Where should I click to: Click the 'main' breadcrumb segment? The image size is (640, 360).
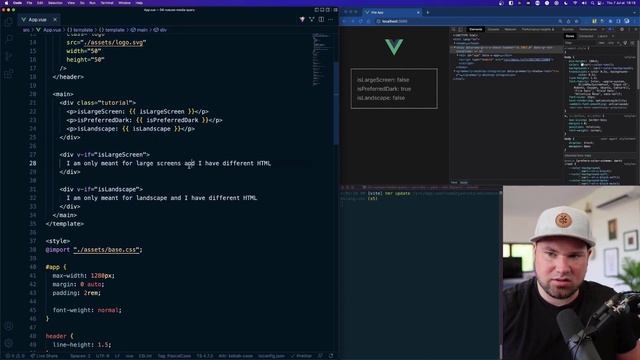(142, 30)
